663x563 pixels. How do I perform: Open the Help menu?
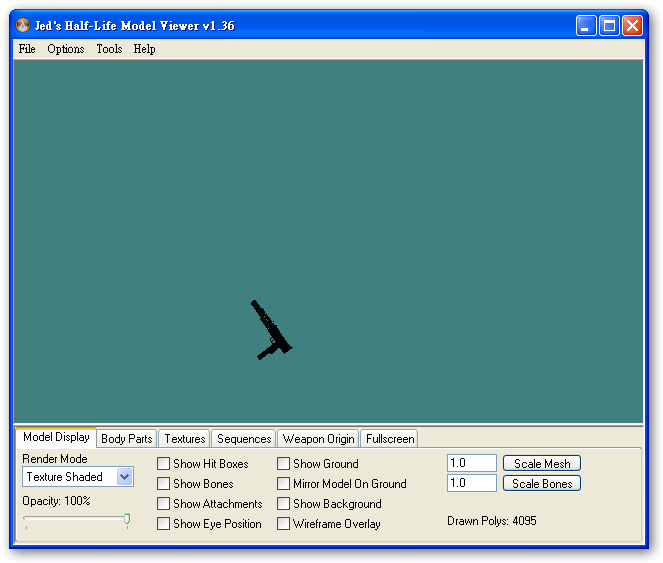tap(144, 49)
